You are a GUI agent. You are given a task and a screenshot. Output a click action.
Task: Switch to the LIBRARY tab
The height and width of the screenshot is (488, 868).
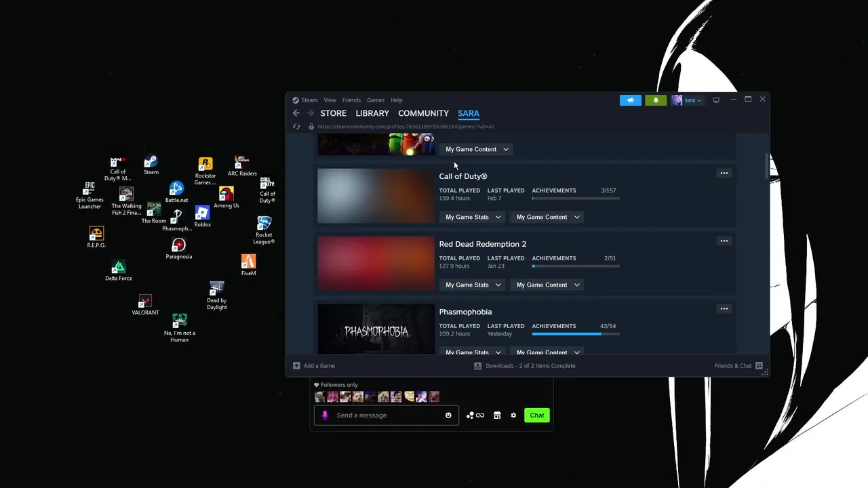[372, 113]
